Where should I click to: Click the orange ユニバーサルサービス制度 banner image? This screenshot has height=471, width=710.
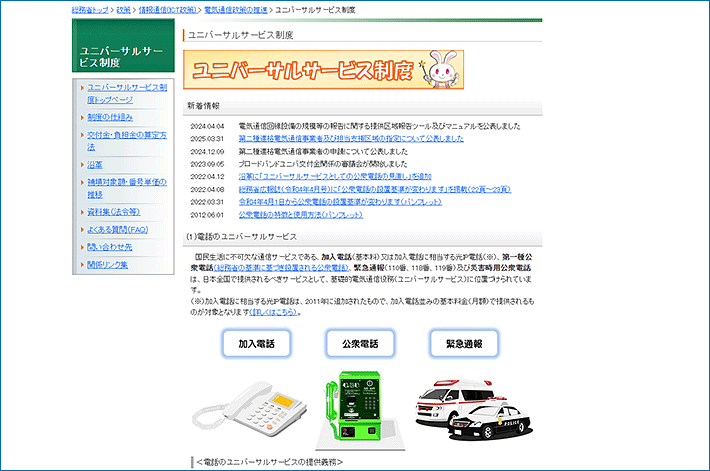coord(323,70)
